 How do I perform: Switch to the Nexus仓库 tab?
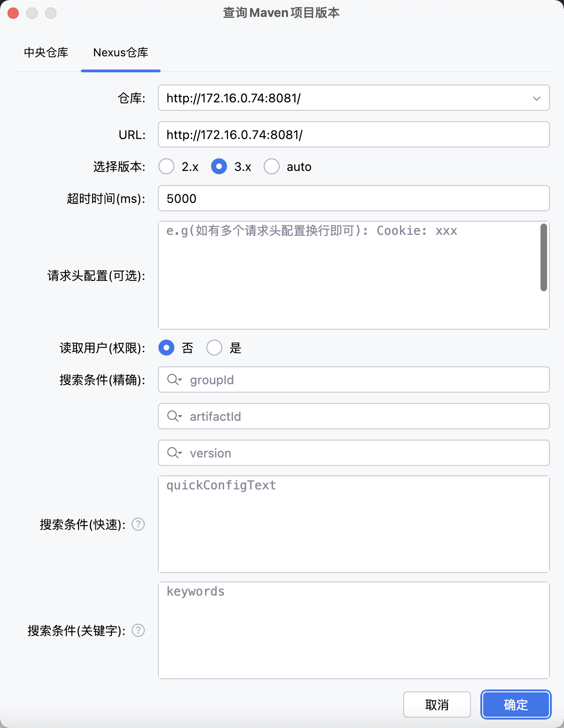120,53
